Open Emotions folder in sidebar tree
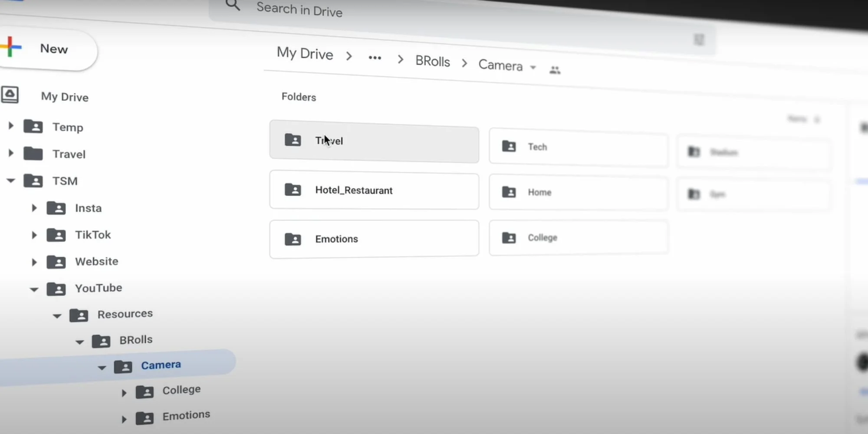 (186, 415)
